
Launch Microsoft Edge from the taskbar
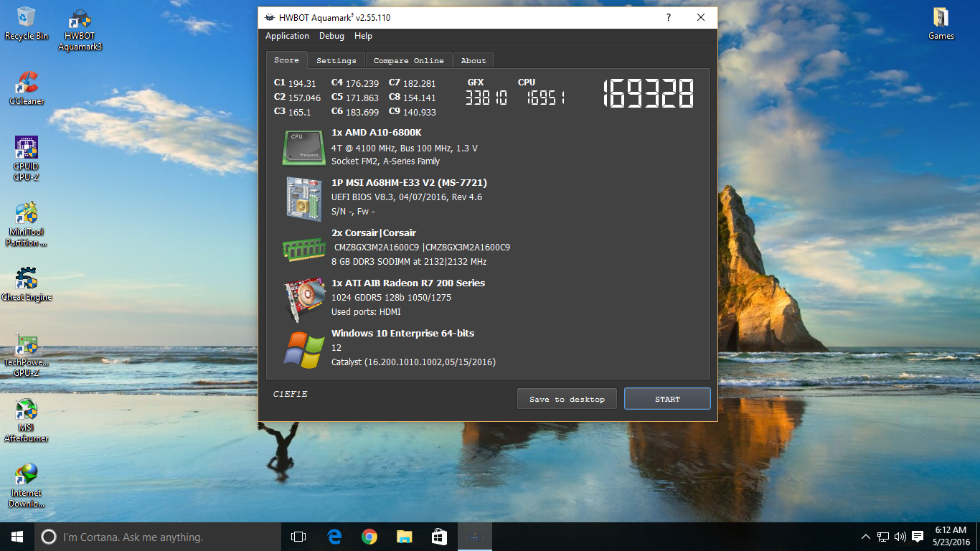point(334,537)
